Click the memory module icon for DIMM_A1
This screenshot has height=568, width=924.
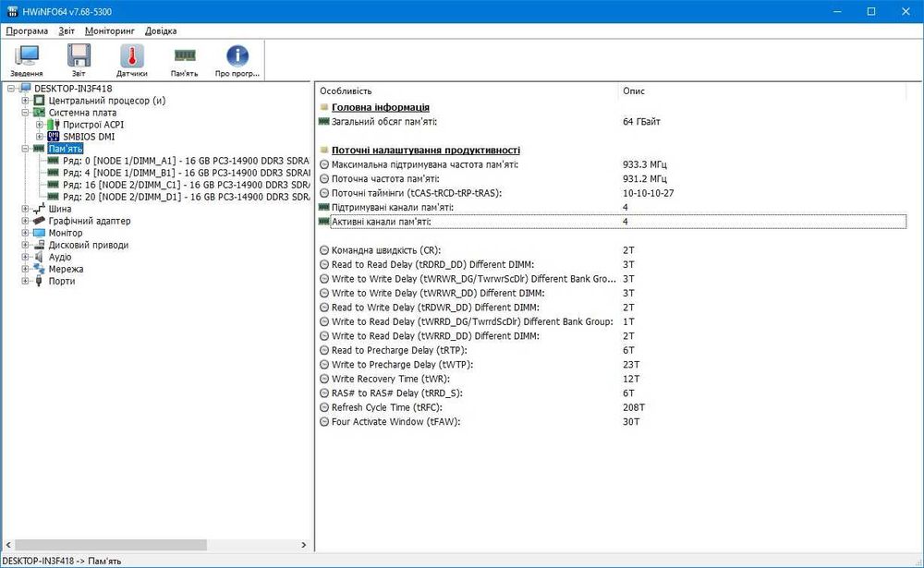click(x=54, y=161)
